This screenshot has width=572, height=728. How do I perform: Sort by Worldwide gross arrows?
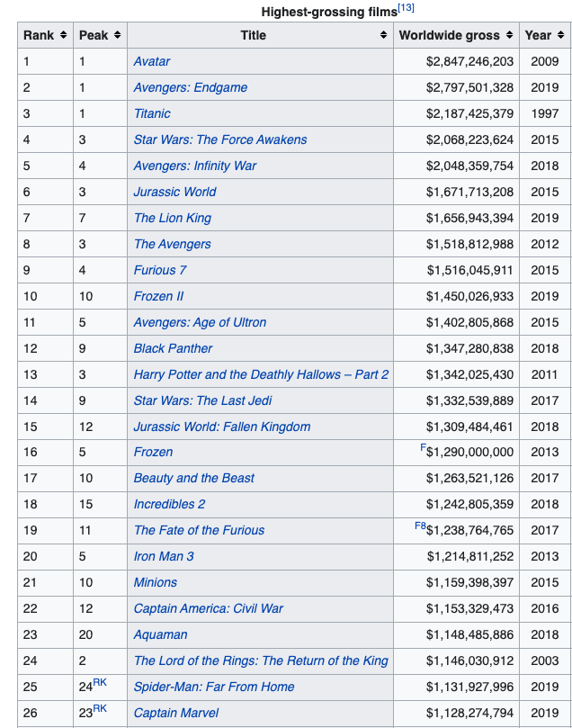(510, 35)
